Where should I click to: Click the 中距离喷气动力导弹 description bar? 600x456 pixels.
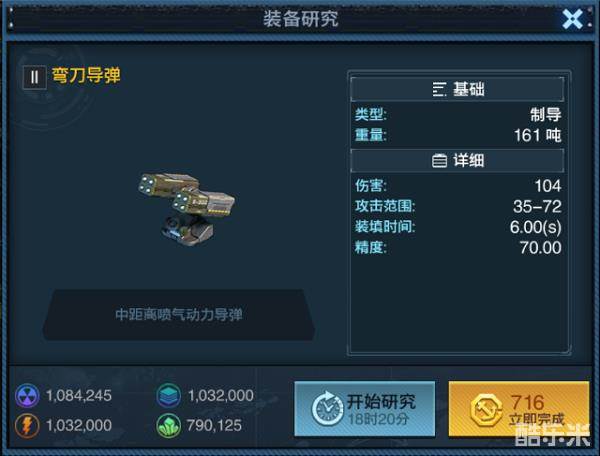179,315
